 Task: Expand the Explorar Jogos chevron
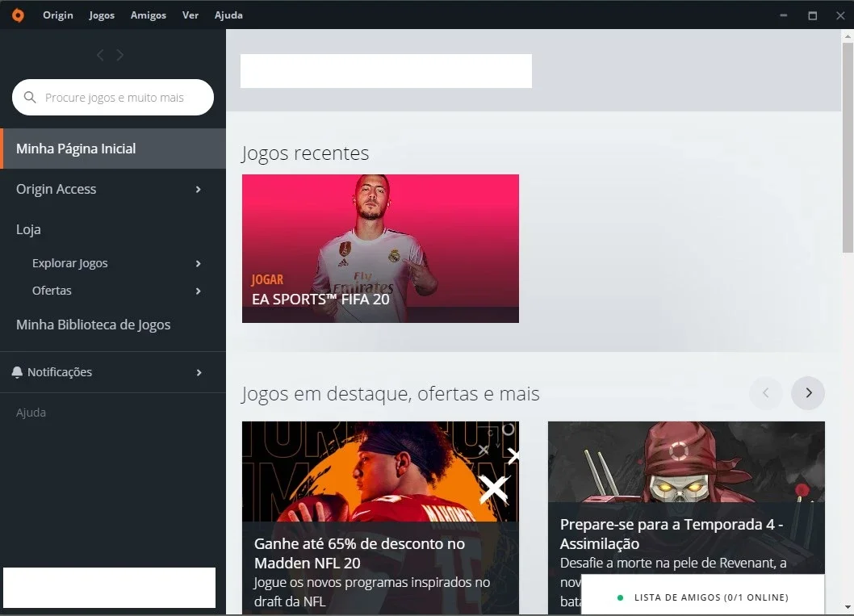(x=199, y=264)
